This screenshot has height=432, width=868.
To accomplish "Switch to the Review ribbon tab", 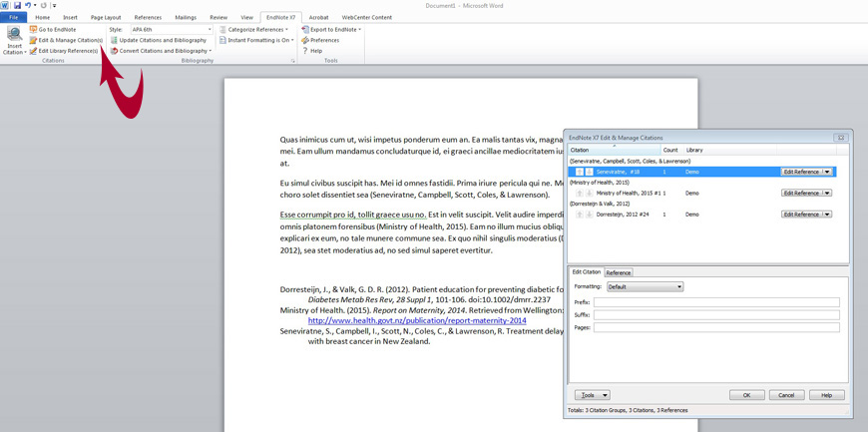I will click(x=218, y=17).
